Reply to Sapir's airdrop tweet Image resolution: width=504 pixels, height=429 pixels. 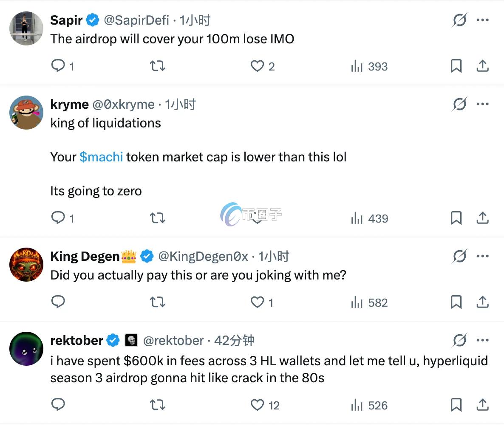click(x=58, y=66)
